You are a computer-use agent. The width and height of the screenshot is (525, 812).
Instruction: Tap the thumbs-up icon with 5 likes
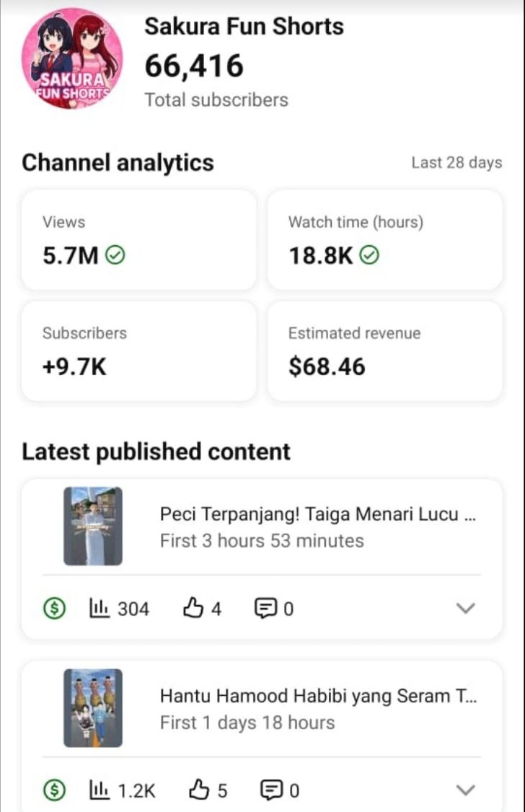198,790
